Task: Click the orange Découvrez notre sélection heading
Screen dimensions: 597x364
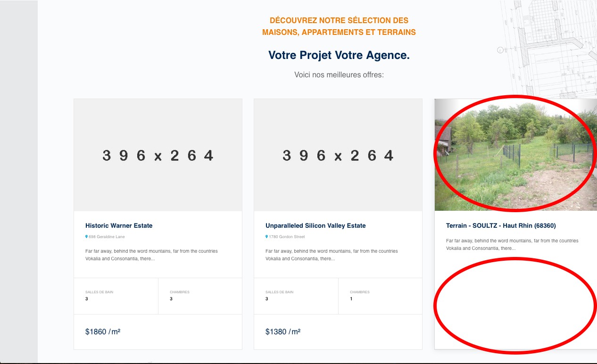Action: point(339,26)
